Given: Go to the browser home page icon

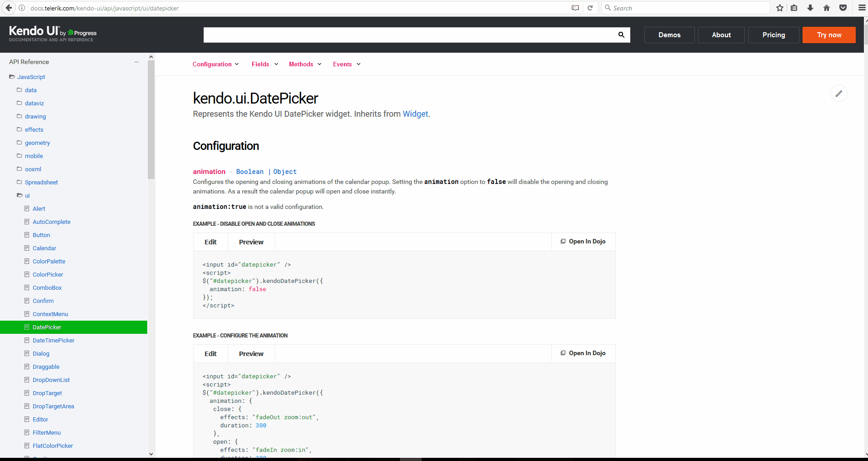Looking at the screenshot, I should coord(827,8).
